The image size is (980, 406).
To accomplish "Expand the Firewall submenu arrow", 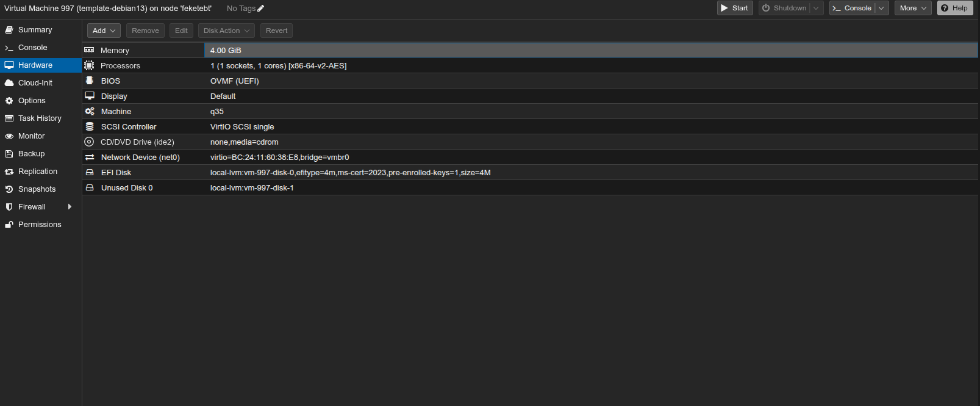I will (x=70, y=207).
